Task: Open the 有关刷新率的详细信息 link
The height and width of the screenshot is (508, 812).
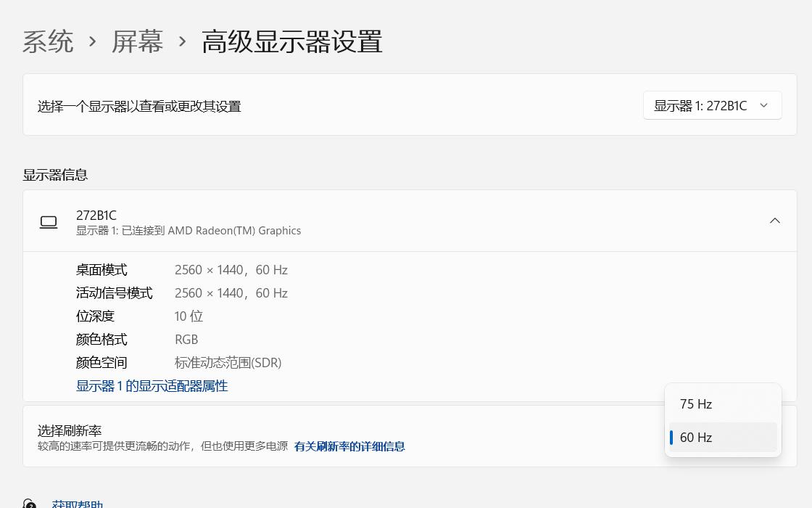Action: [349, 446]
